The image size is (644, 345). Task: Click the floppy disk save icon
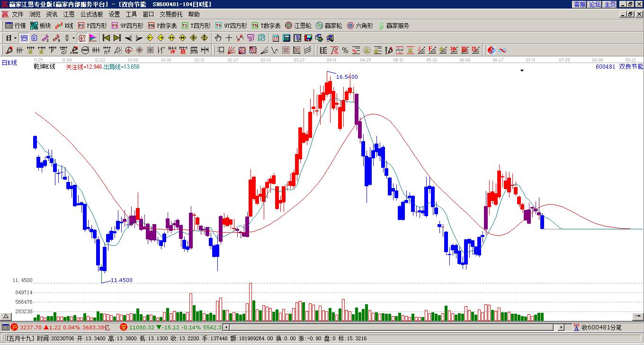pyautogui.click(x=308, y=38)
